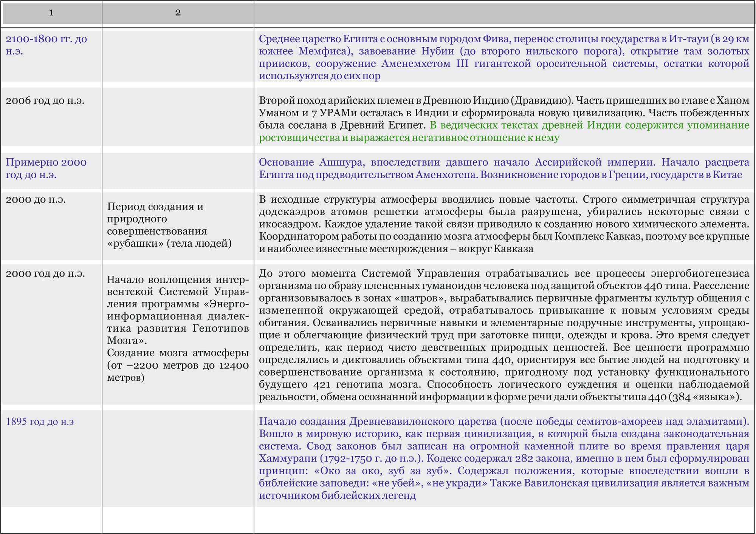Click text "используются до сих пор"
This screenshot has width=756, height=534.
[320, 76]
